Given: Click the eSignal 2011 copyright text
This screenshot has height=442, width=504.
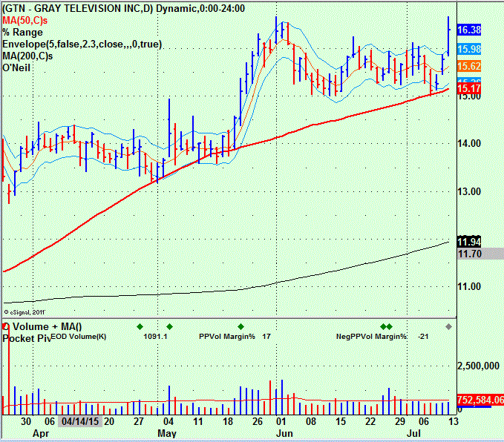Looking at the screenshot, I should click(x=24, y=312).
